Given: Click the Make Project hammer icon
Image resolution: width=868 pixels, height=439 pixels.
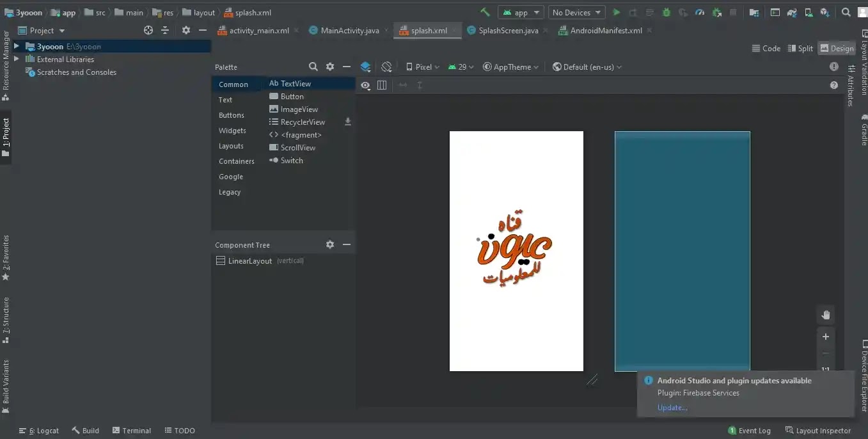Looking at the screenshot, I should point(485,12).
